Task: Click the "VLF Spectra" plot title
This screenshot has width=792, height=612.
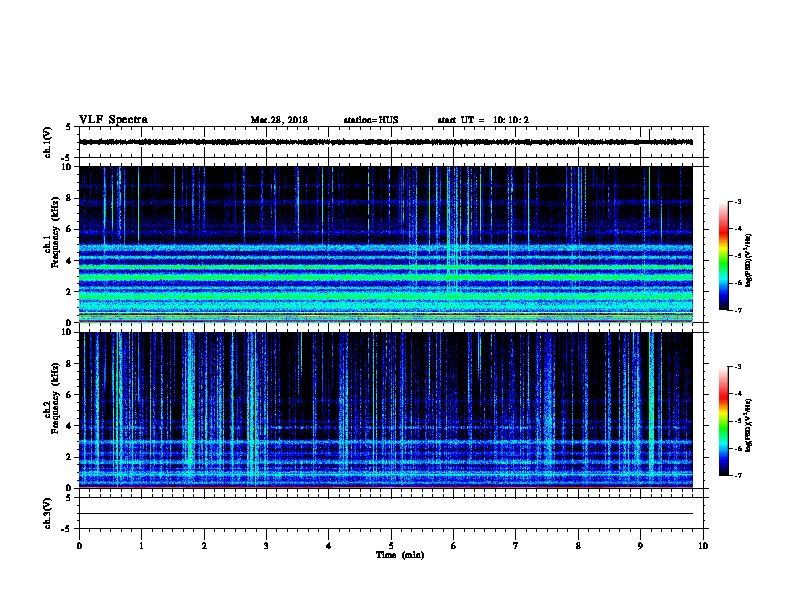Action: 113,120
